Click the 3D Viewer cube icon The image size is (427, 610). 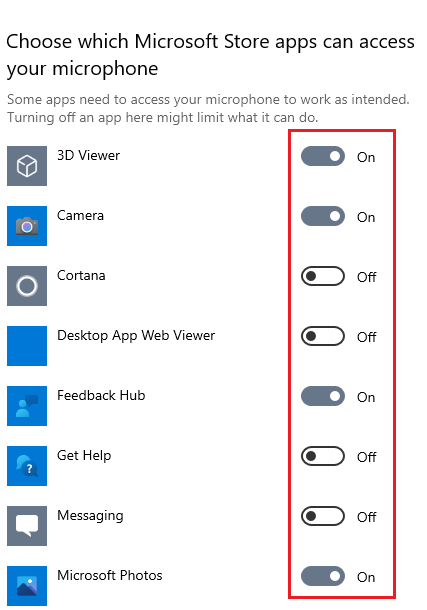[27, 166]
